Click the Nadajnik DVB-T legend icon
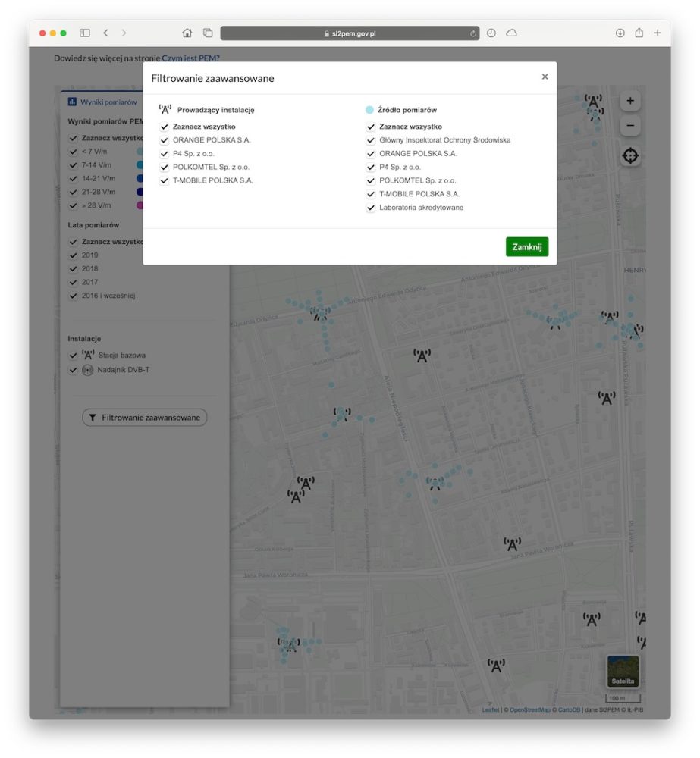 pos(87,371)
